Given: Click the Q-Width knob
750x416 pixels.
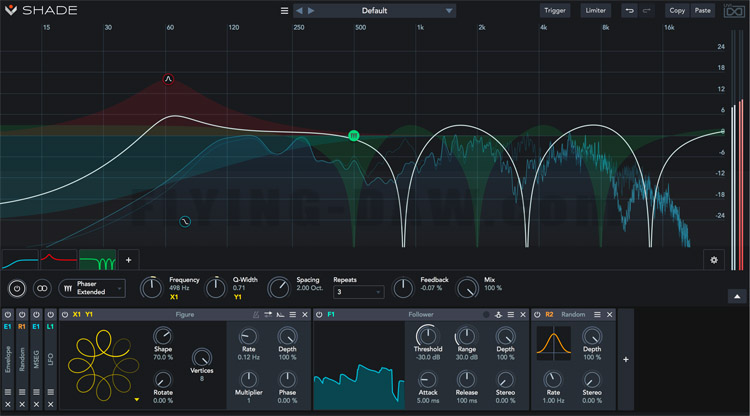Looking at the screenshot, I should click(216, 287).
